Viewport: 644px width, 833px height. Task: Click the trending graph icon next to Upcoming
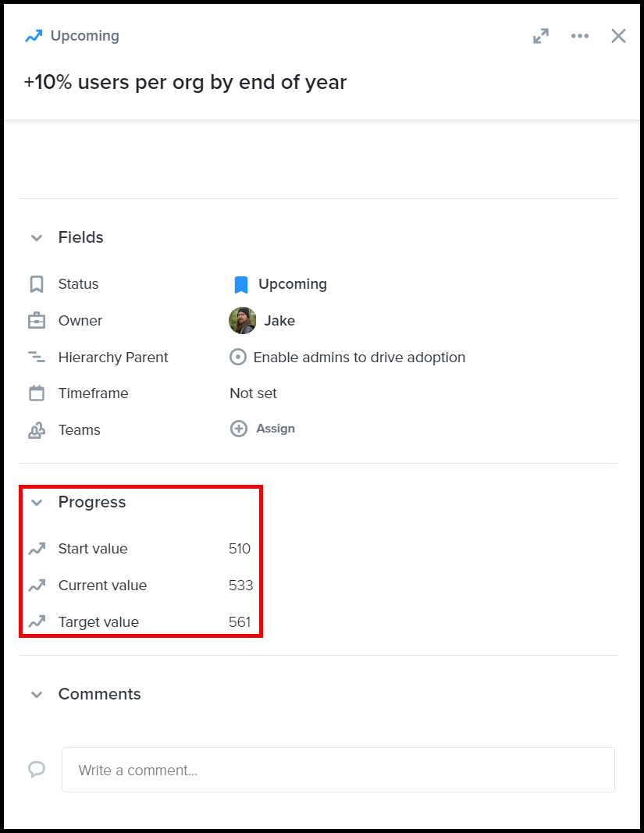[32, 36]
